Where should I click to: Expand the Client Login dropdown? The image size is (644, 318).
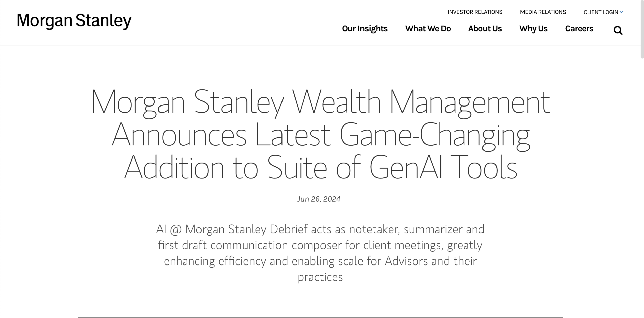coord(603,12)
